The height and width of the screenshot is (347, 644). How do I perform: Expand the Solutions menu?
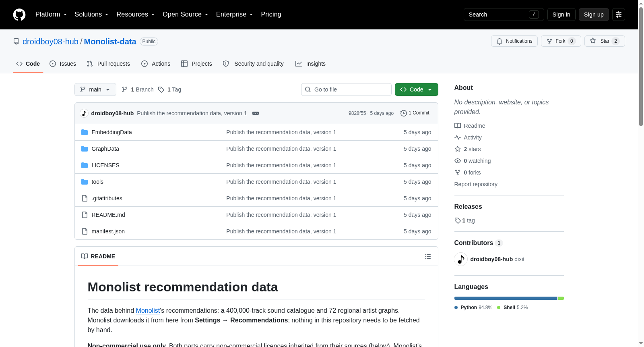(92, 15)
